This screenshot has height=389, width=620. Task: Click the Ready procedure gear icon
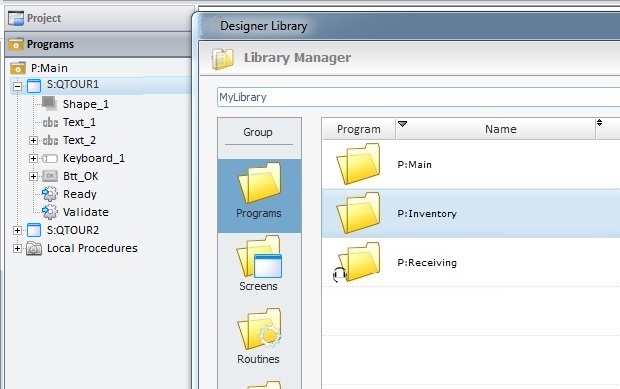click(x=49, y=194)
